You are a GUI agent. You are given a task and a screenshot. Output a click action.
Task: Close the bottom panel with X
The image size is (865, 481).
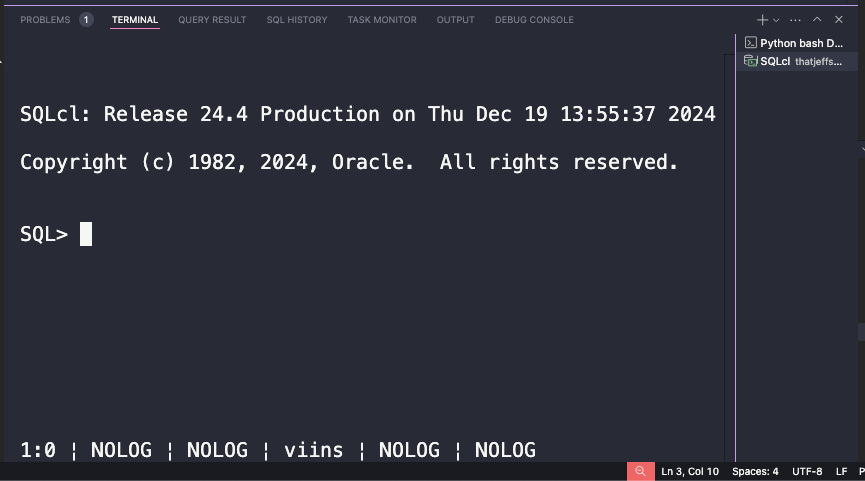[839, 19]
